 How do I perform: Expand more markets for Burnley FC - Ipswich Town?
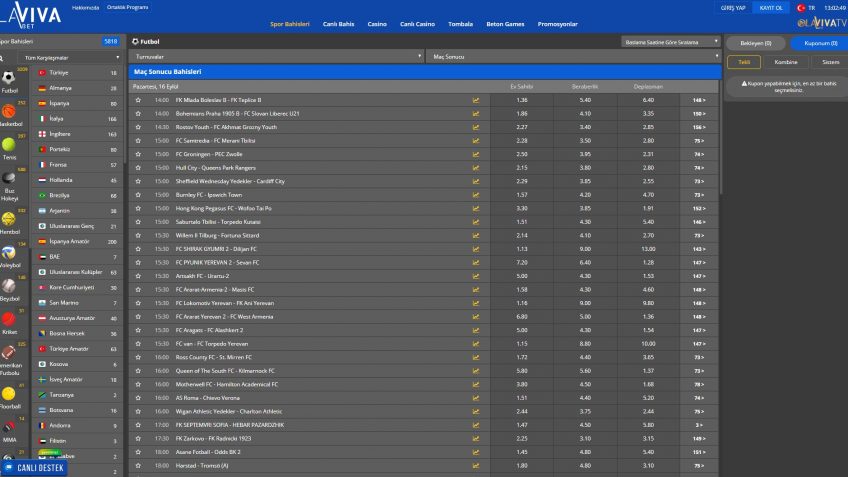pyautogui.click(x=699, y=195)
